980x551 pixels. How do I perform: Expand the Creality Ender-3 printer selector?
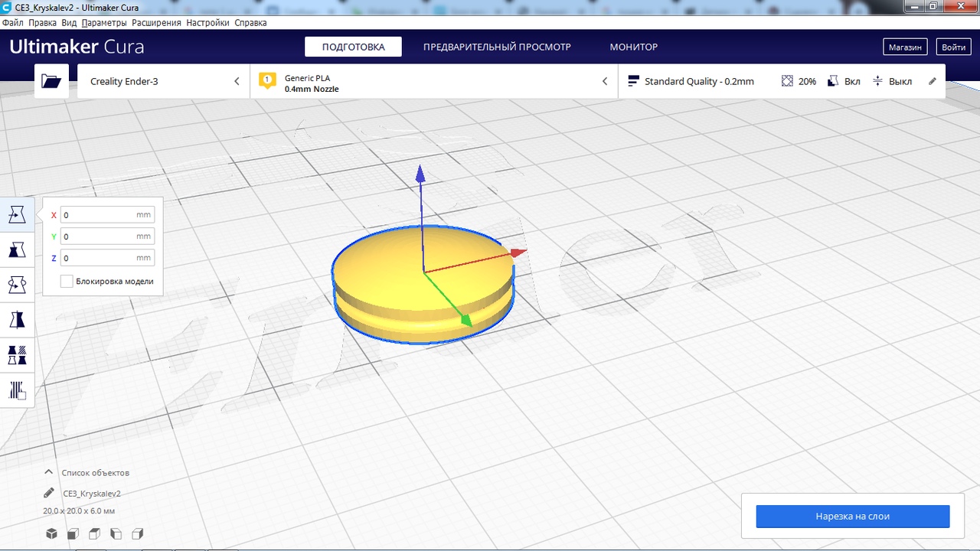coord(164,81)
